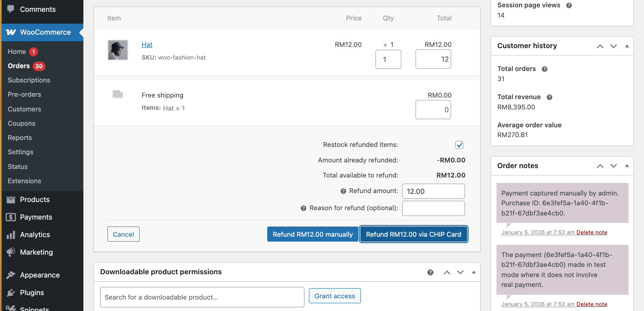Viewport: 644px width, 311px height.
Task: Click the Total revenue help icon
Action: (549, 97)
